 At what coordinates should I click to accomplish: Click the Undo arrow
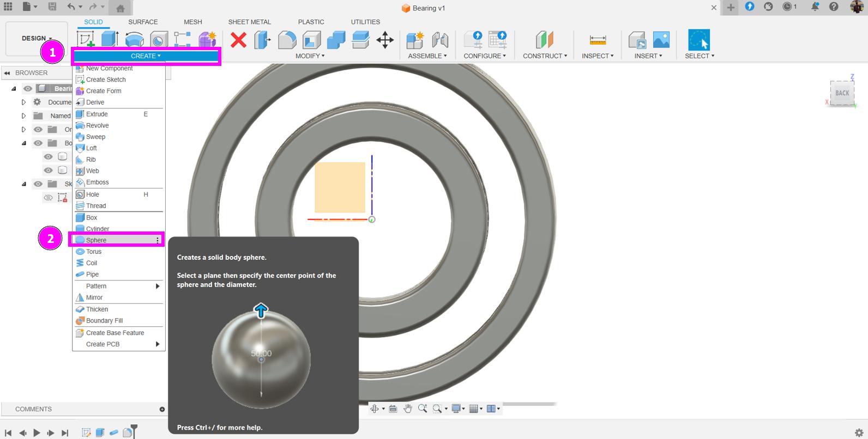(x=71, y=7)
